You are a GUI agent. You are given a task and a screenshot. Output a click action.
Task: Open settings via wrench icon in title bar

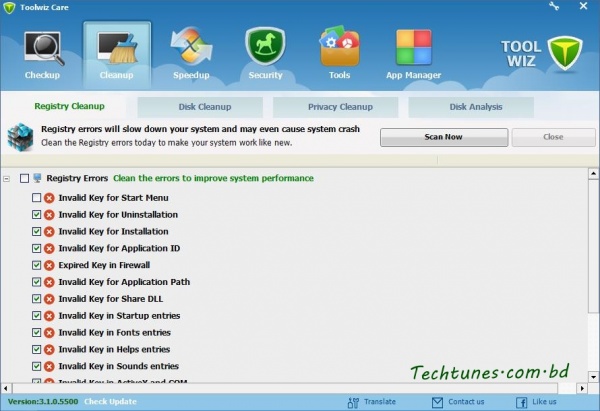[554, 6]
